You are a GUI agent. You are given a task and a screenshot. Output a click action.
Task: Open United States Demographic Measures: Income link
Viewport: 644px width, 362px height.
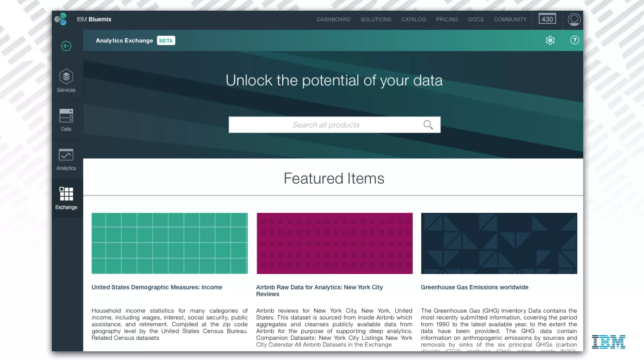157,287
